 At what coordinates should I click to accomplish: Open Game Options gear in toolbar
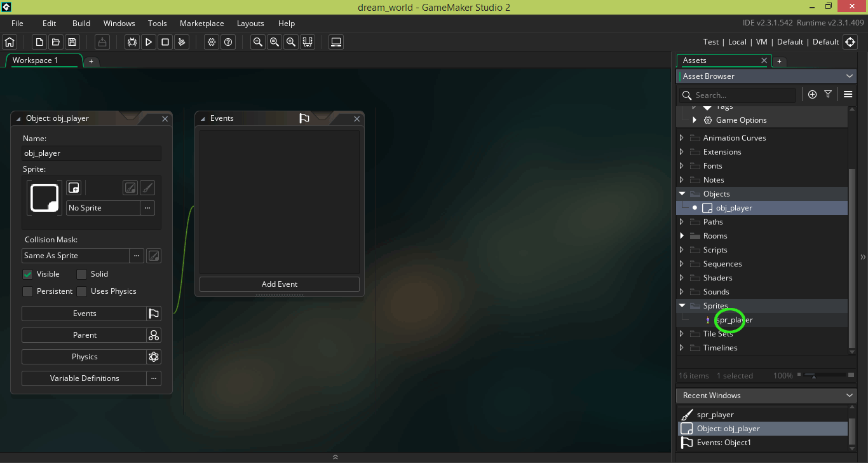pyautogui.click(x=212, y=42)
